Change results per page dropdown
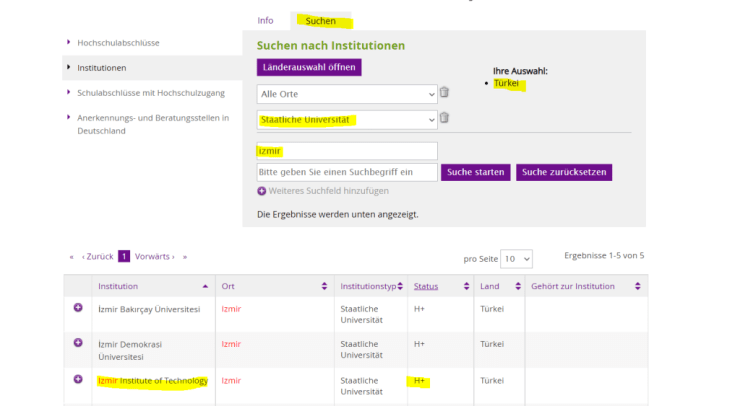 [x=517, y=259]
